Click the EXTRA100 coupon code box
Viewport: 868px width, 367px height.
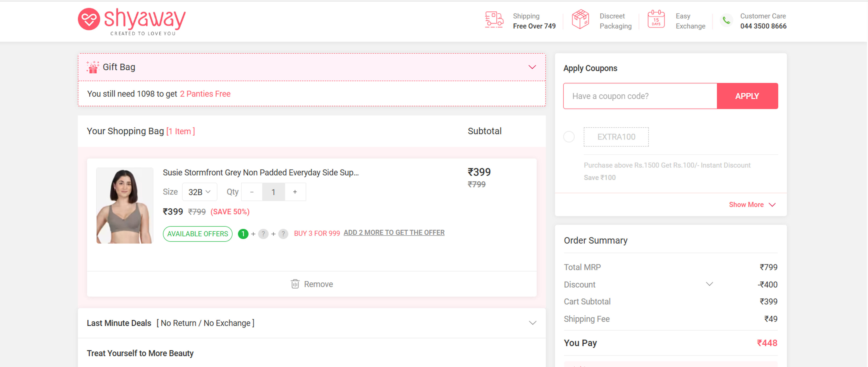tap(616, 137)
